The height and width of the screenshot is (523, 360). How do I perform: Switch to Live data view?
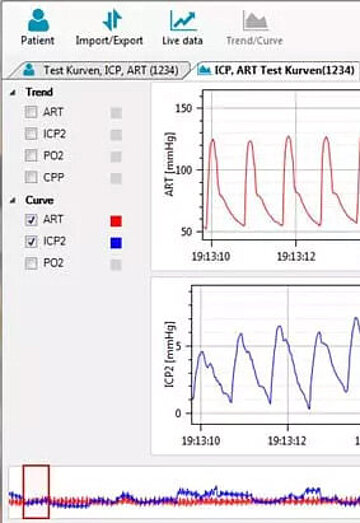[x=183, y=27]
